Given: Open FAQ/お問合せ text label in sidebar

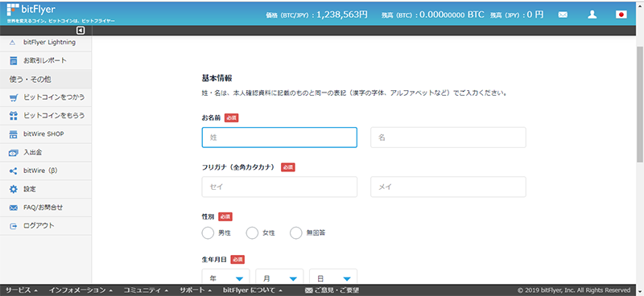Looking at the screenshot, I should (43, 208).
